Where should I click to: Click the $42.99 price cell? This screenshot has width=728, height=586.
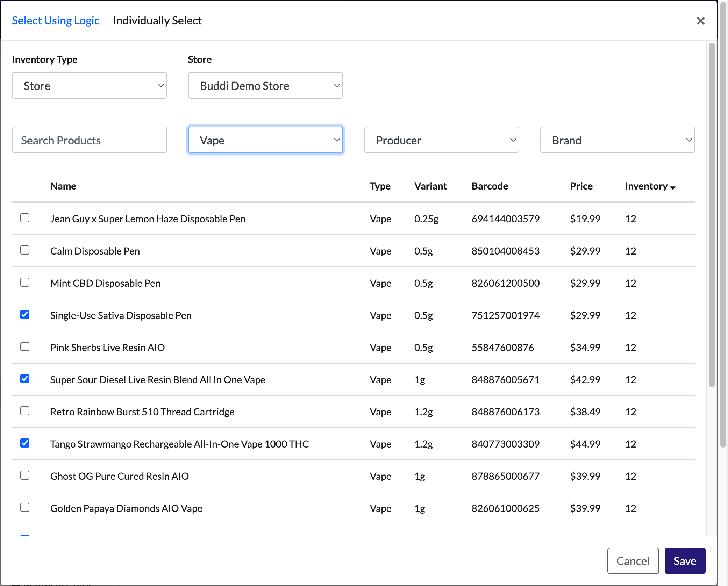coord(585,380)
